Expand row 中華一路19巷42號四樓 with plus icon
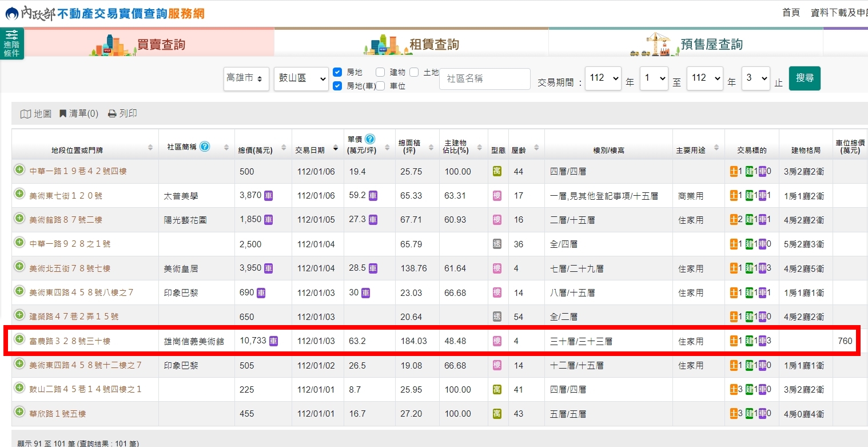This screenshot has width=868, height=447. click(19, 170)
